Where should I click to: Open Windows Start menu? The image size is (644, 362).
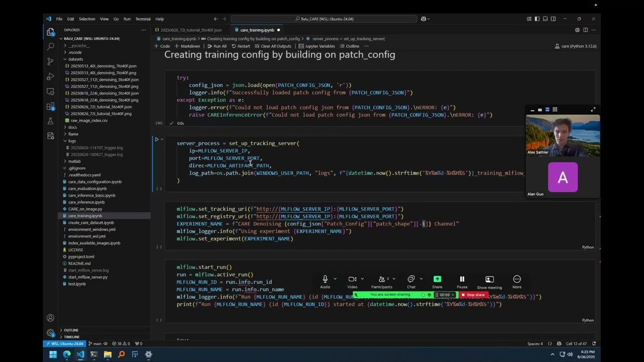(53, 354)
